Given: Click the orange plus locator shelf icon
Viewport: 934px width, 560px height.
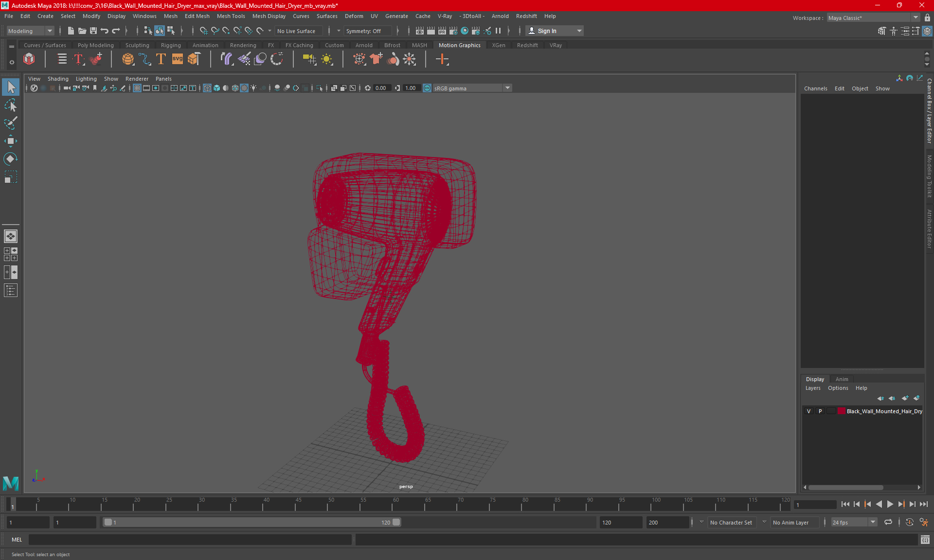Looking at the screenshot, I should (442, 59).
